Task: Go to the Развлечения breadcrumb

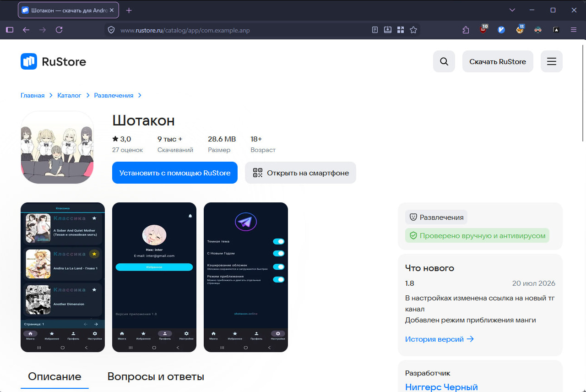Action: pyautogui.click(x=114, y=95)
